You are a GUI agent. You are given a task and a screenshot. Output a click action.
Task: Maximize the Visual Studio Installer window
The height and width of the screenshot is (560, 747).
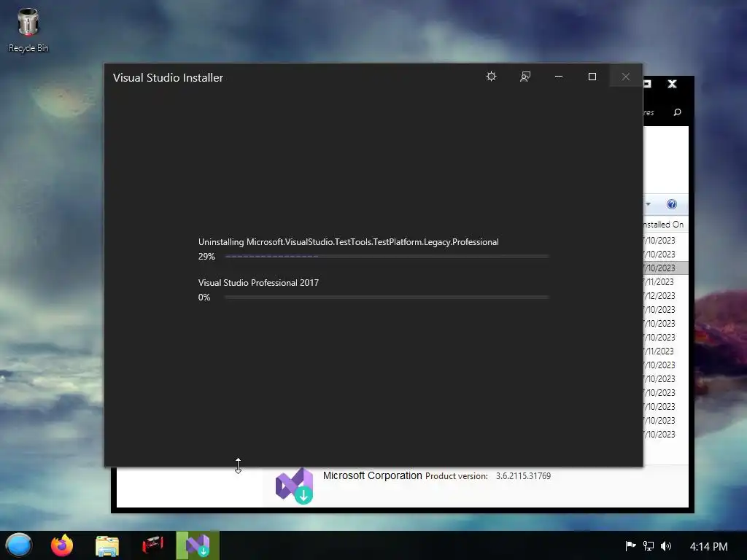click(x=592, y=77)
